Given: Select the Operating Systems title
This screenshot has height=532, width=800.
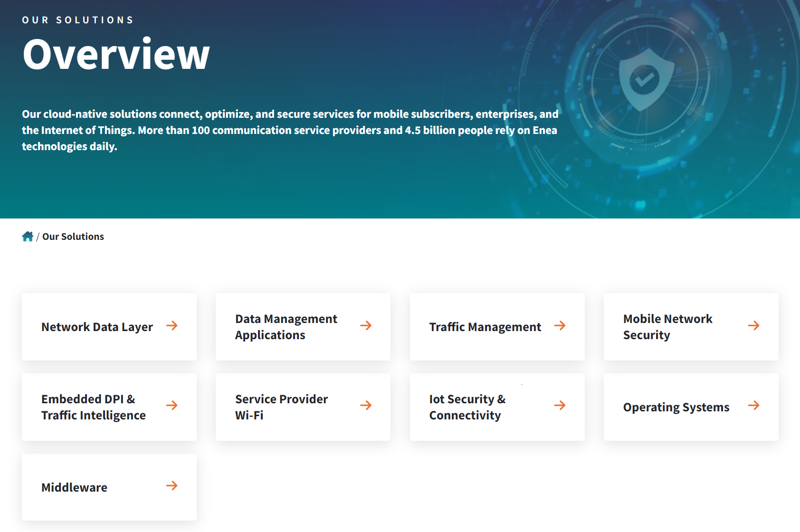Looking at the screenshot, I should (676, 408).
